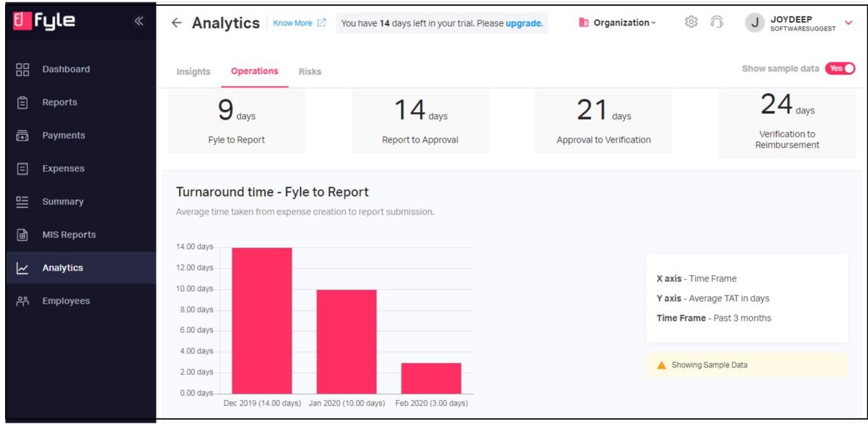
Task: Toggle the Show sample data switch
Action: pyautogui.click(x=840, y=69)
